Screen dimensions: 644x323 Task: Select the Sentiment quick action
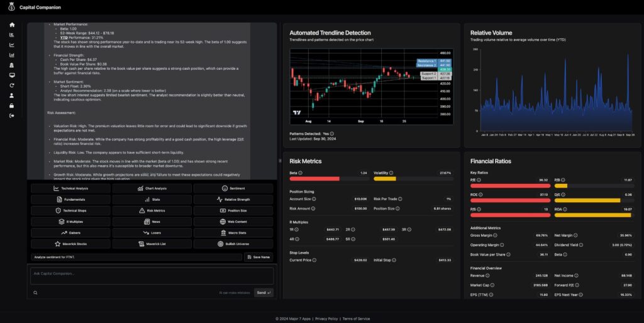(x=233, y=188)
